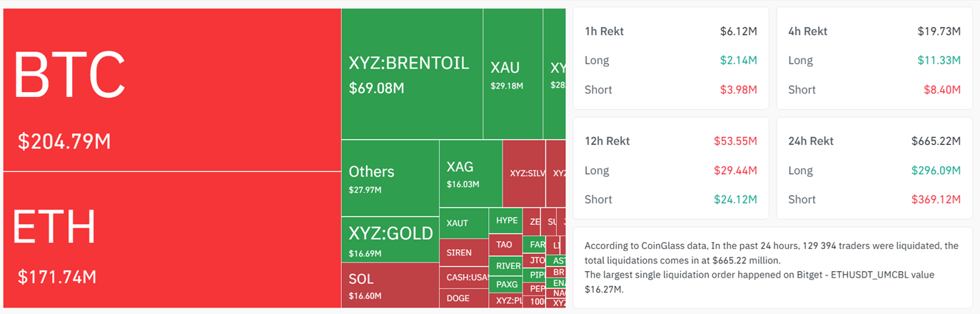Open the XYZ:GOLD heatmap tile
980x314 pixels.
[x=390, y=239]
